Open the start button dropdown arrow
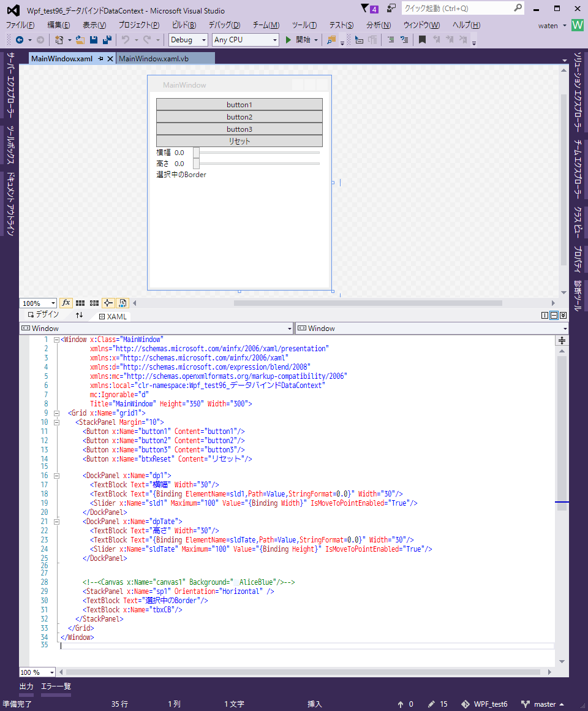 click(x=316, y=40)
